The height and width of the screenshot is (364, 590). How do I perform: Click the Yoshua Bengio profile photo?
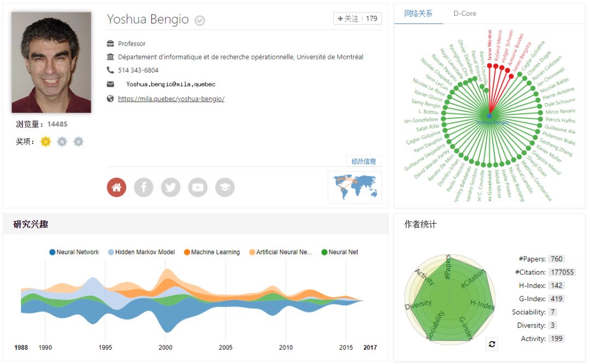(x=51, y=62)
